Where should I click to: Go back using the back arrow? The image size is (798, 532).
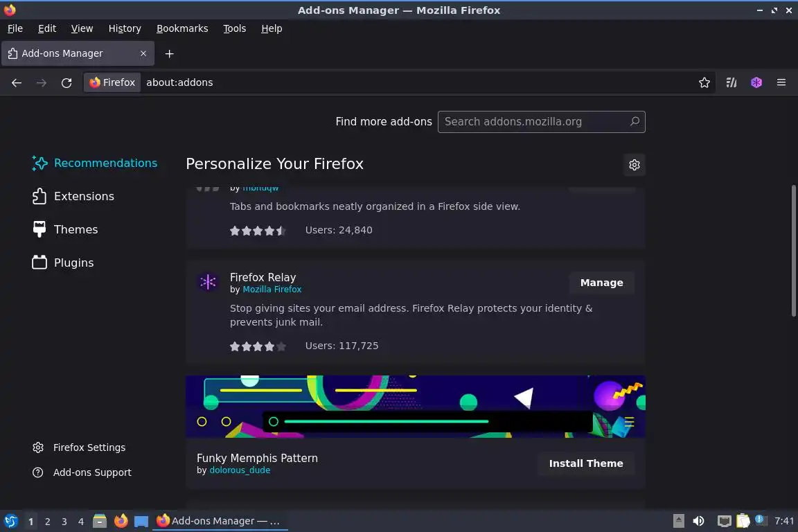click(17, 82)
